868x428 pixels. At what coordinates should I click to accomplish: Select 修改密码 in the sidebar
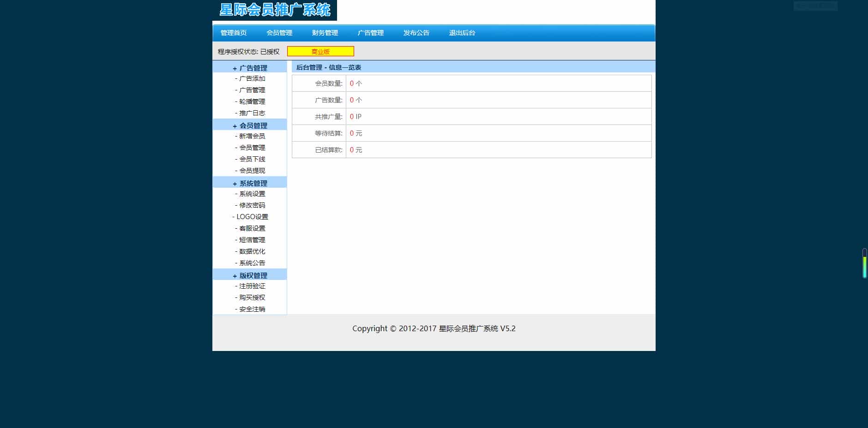[x=250, y=205]
